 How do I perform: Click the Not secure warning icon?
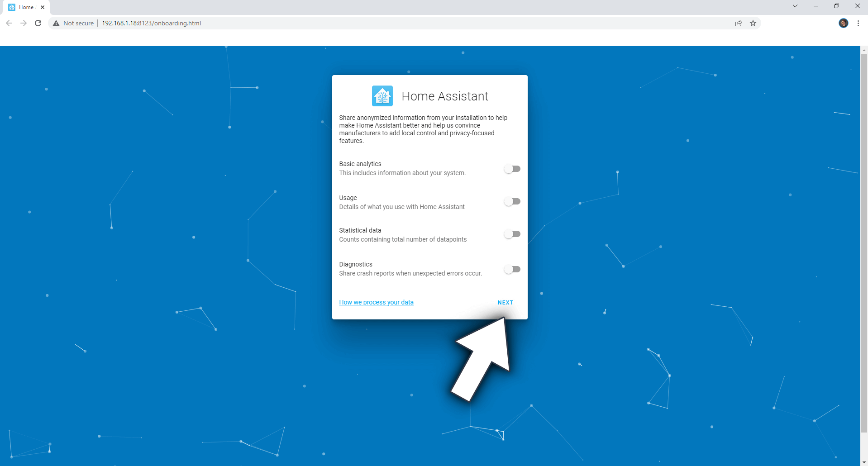click(x=56, y=23)
